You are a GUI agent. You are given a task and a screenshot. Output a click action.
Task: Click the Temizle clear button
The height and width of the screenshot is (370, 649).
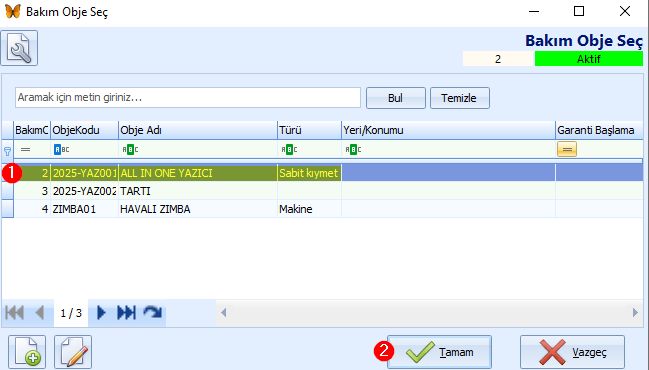pos(459,98)
